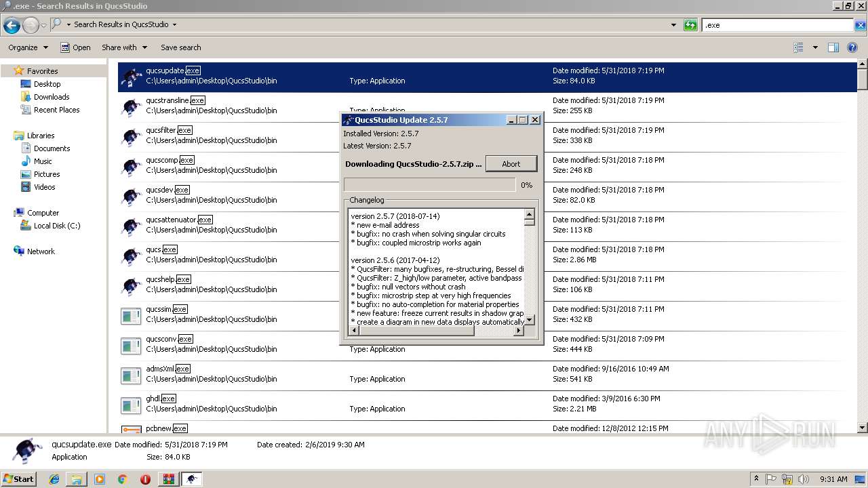
Task: Show hidden system tray icons
Action: [756, 479]
